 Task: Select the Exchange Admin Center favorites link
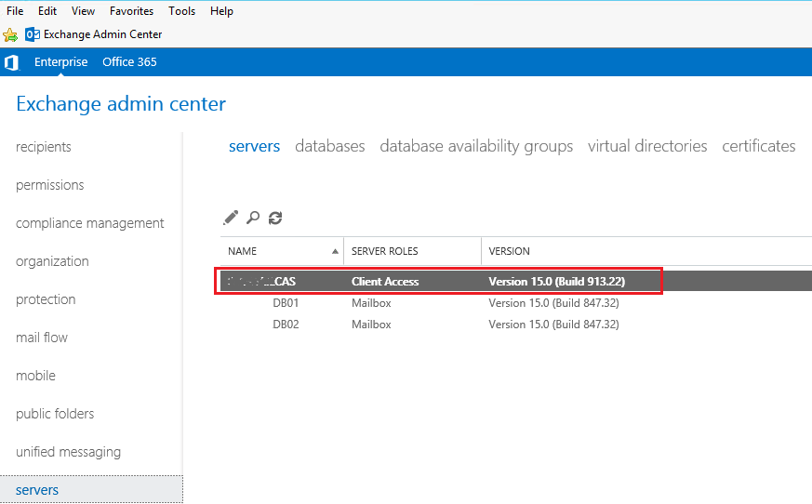point(102,34)
